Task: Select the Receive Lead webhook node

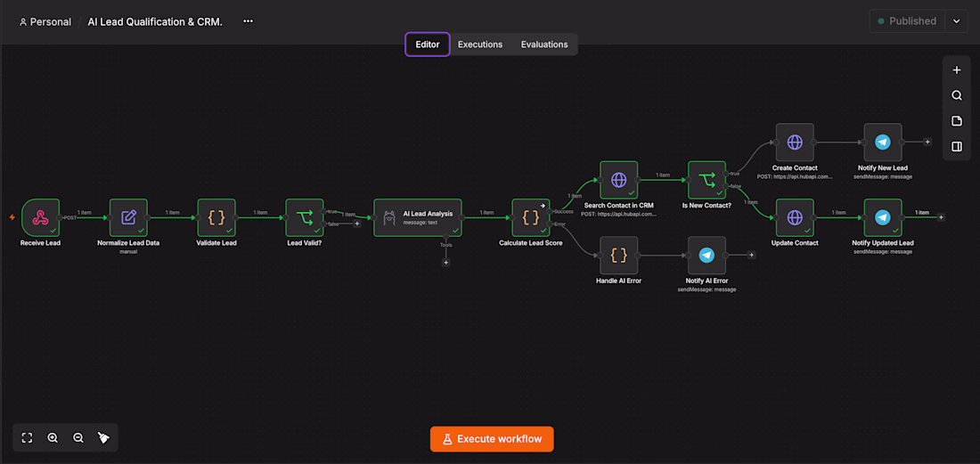Action: pyautogui.click(x=41, y=218)
